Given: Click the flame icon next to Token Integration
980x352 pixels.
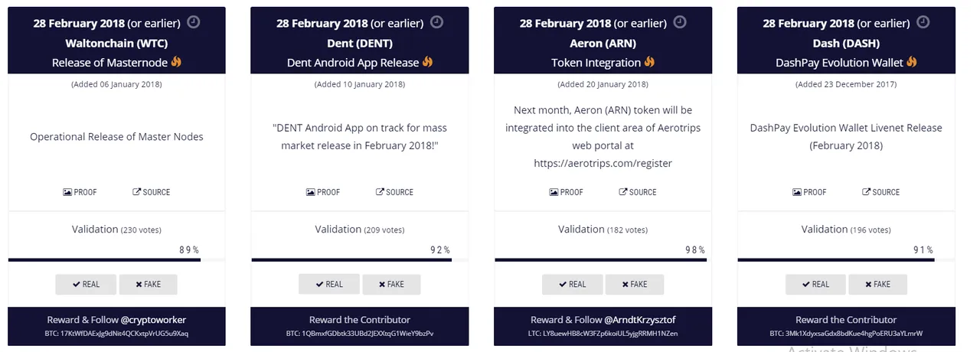Looking at the screenshot, I should click(x=649, y=61).
